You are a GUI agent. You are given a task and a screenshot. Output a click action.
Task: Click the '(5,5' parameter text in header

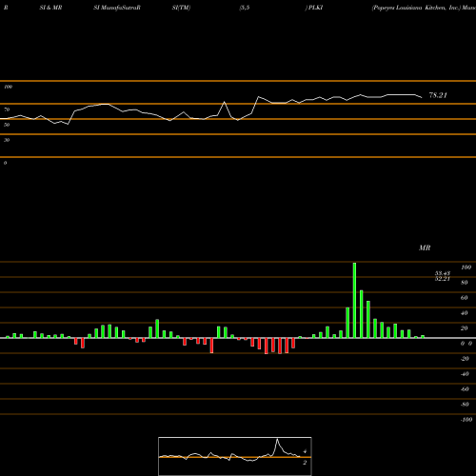click(x=245, y=8)
